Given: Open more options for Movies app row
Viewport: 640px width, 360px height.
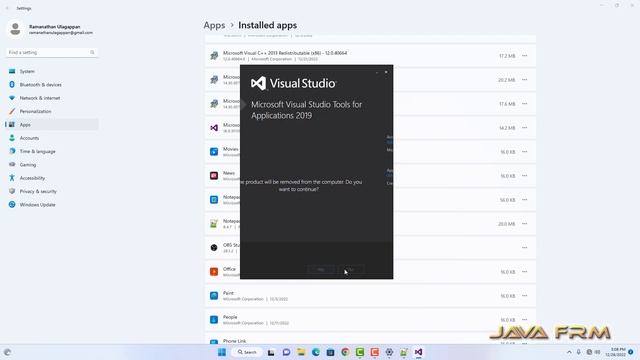Looking at the screenshot, I should (524, 151).
